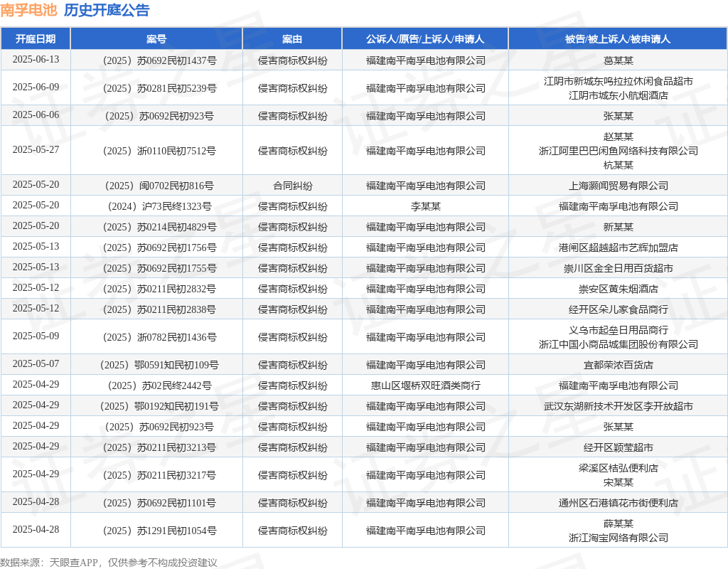The height and width of the screenshot is (569, 728).
Task: Click the 南孚电池 title text
Action: pos(28,10)
